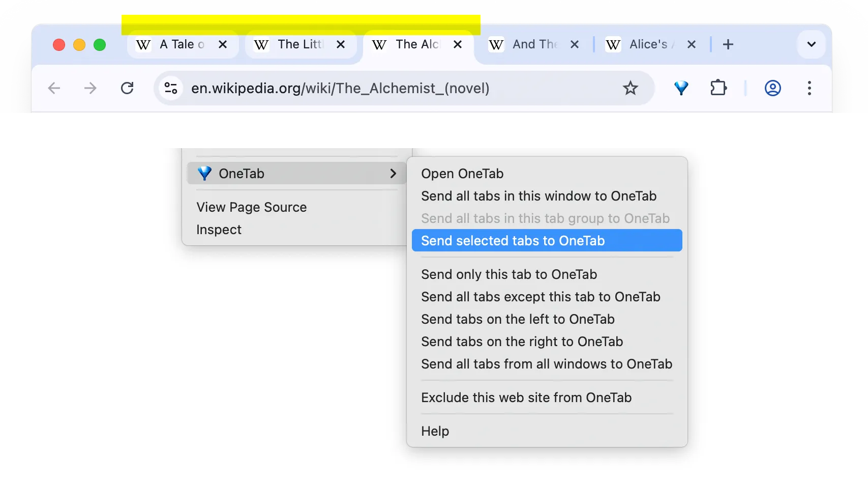This screenshot has height=481, width=868.
Task: Close the 'The Litt' tab
Action: pos(341,44)
